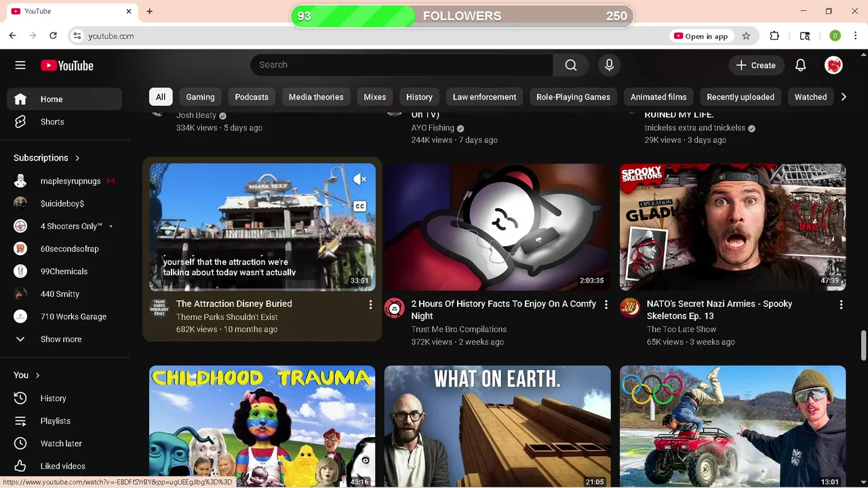This screenshot has height=488, width=868.
Task: Go to Home in sidebar
Action: coord(64,99)
